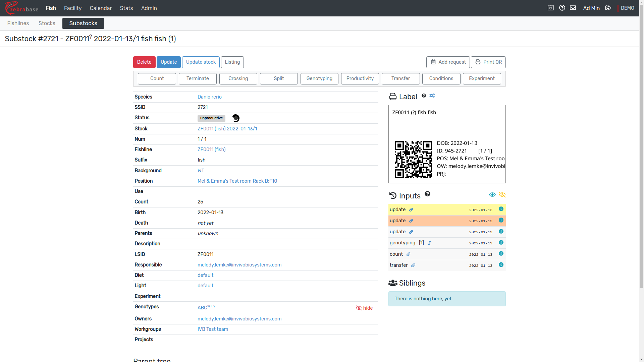
Task: Show all inputs with the teal eye icon
Action: pos(492,195)
